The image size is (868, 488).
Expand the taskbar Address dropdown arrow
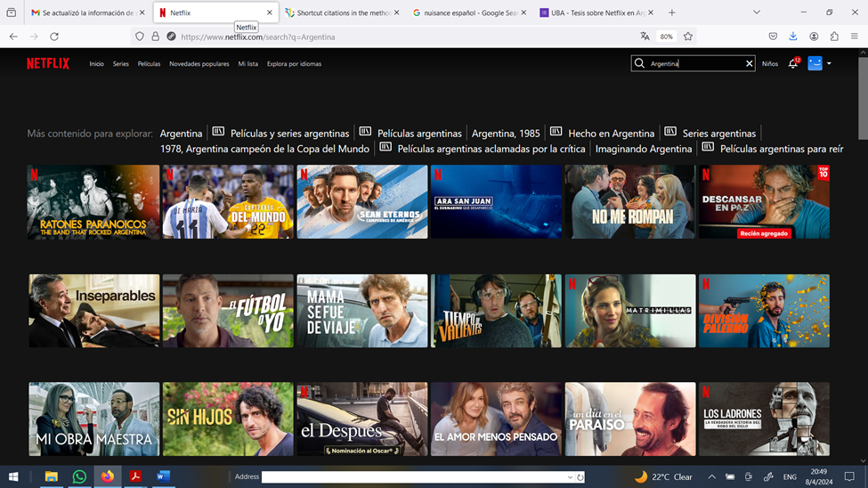(570, 477)
